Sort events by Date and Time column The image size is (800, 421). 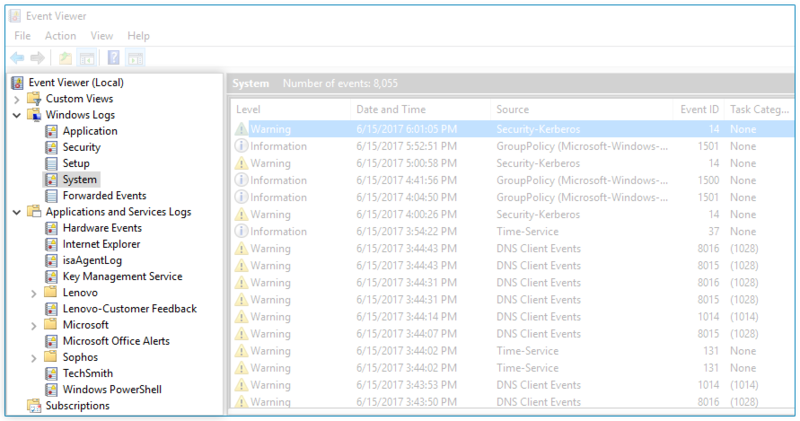[x=390, y=108]
